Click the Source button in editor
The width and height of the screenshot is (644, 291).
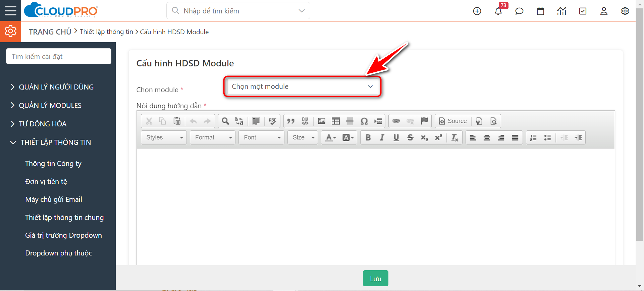click(453, 121)
